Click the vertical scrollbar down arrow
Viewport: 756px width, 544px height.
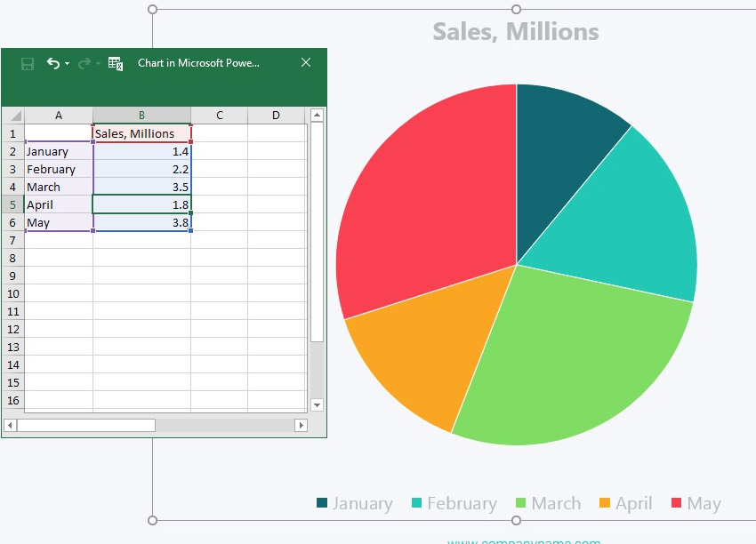[318, 404]
